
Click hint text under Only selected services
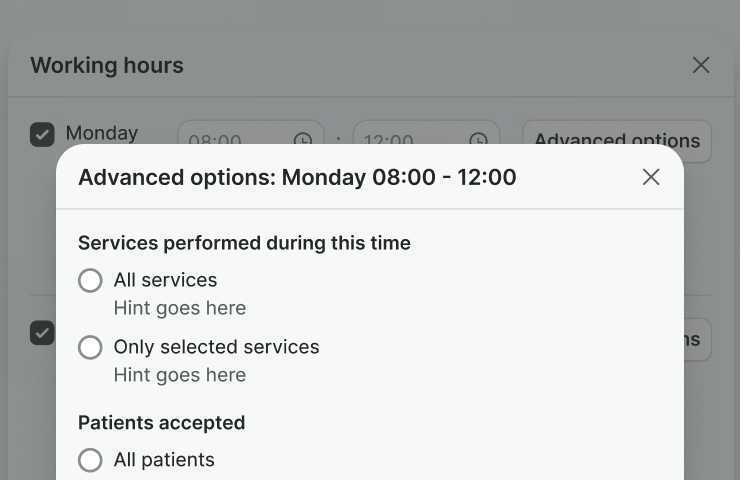coord(180,375)
